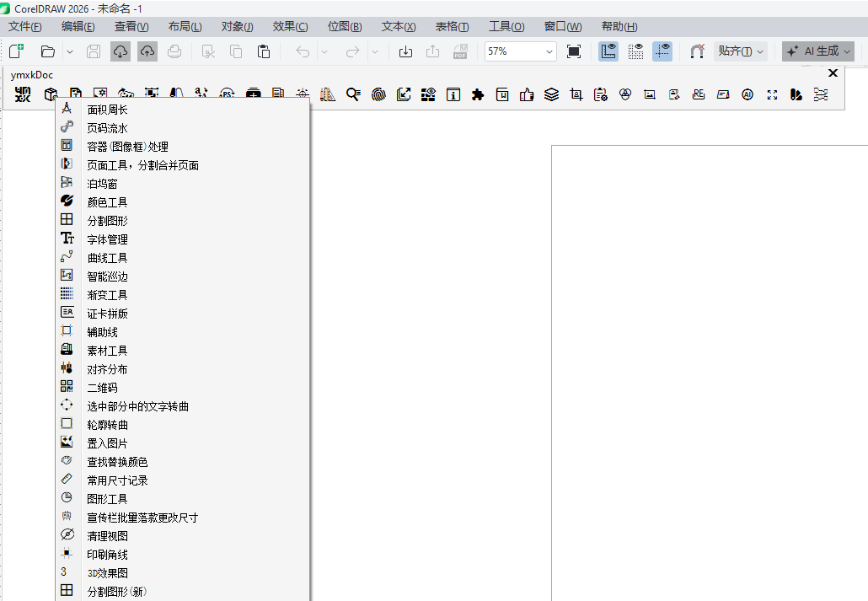Click the stacked layers icon in ymxkDoc
The height and width of the screenshot is (601, 868).
[551, 94]
